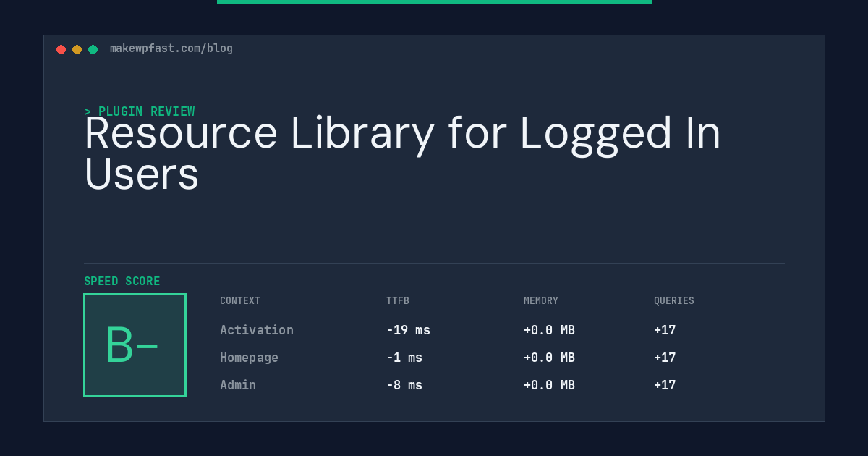The width and height of the screenshot is (868, 456).
Task: Click the yellow window dot
Action: coord(77,49)
